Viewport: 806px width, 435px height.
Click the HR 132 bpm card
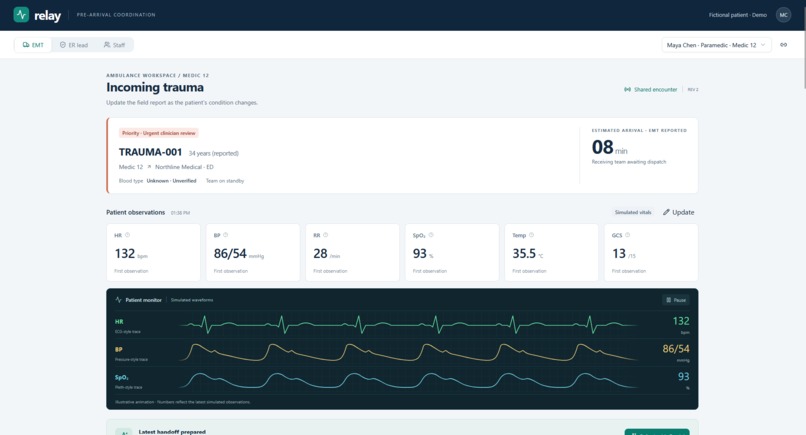click(x=153, y=252)
